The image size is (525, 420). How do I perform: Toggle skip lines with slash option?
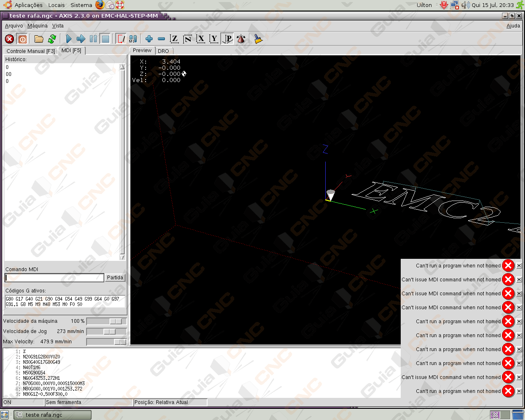(x=121, y=39)
